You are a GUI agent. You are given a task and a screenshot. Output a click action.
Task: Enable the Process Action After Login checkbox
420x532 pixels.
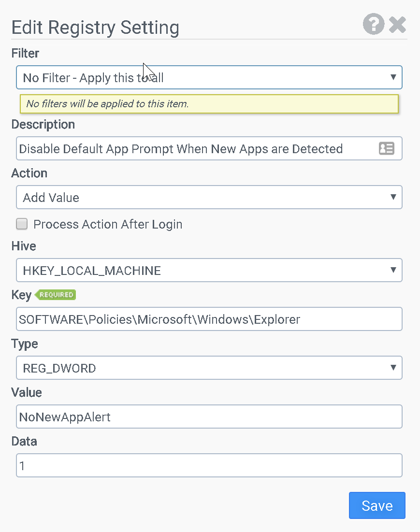[22, 224]
